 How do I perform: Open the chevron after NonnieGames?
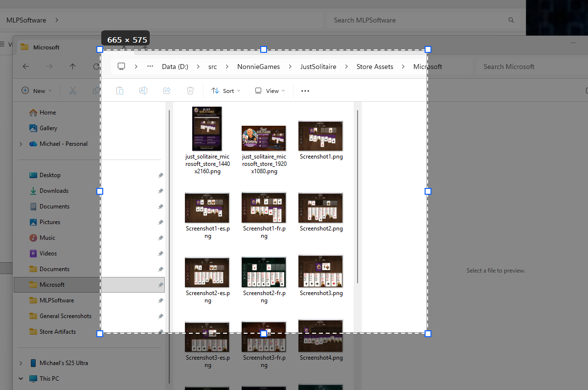[290, 67]
